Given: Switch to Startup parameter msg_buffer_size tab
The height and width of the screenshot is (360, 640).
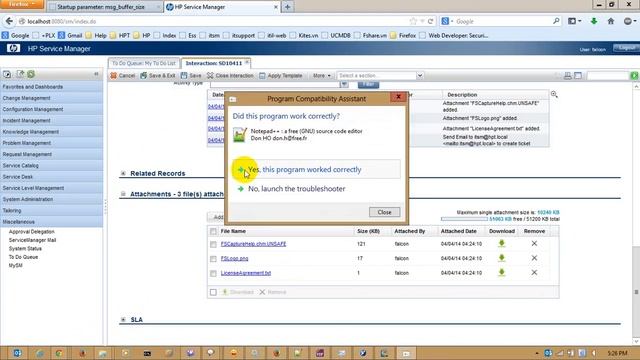Looking at the screenshot, I should pos(104,7).
